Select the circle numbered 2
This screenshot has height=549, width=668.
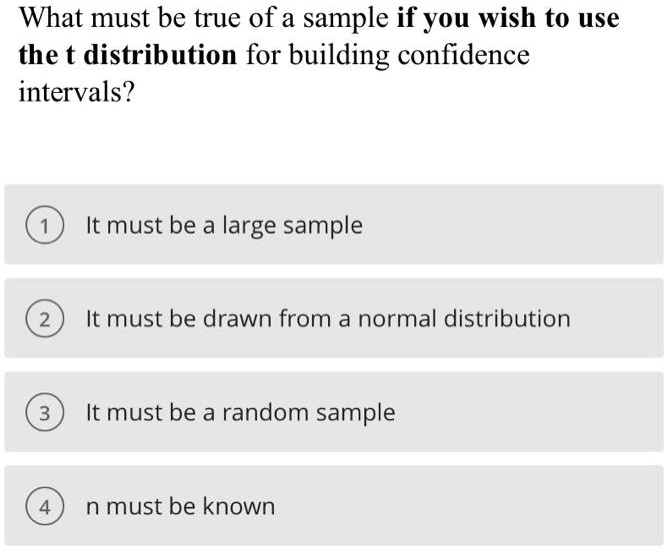44,320
